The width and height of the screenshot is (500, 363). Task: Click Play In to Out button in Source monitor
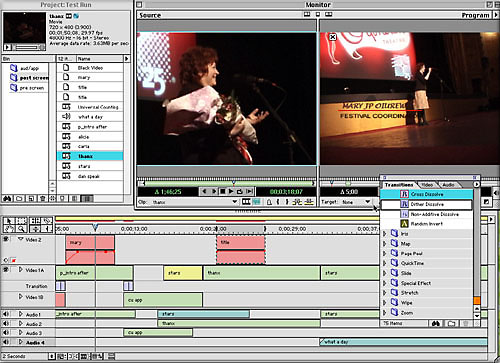(249, 191)
